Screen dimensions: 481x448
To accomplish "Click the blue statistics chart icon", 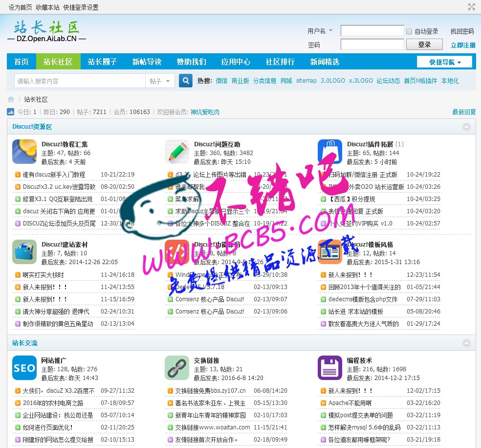I will coord(10,112).
